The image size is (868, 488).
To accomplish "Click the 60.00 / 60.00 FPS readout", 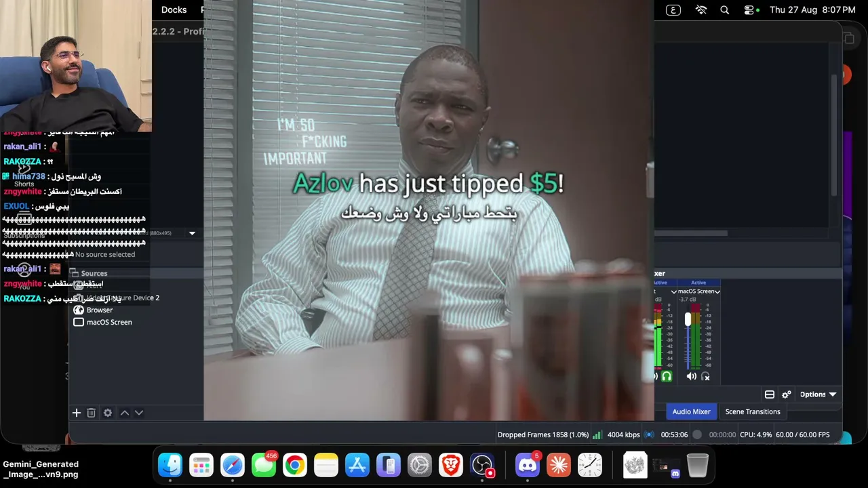I will point(802,435).
